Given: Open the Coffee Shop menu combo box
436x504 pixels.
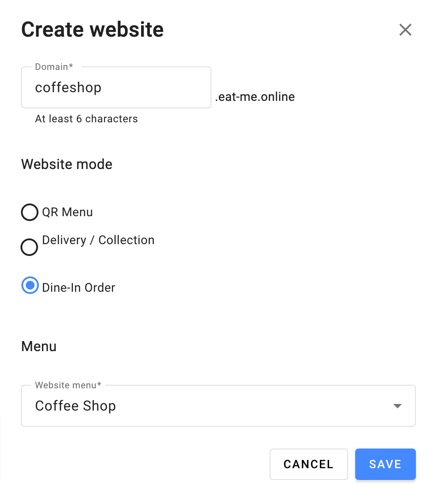Looking at the screenshot, I should coord(210,406).
